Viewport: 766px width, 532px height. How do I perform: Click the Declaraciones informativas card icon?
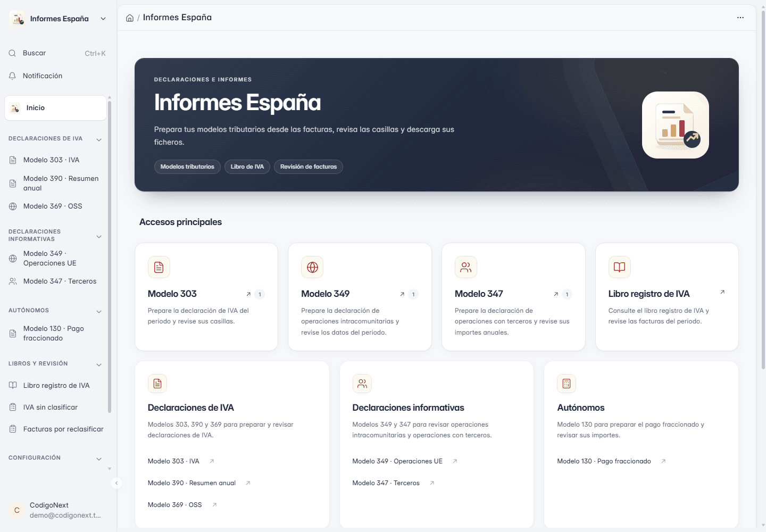pos(362,384)
